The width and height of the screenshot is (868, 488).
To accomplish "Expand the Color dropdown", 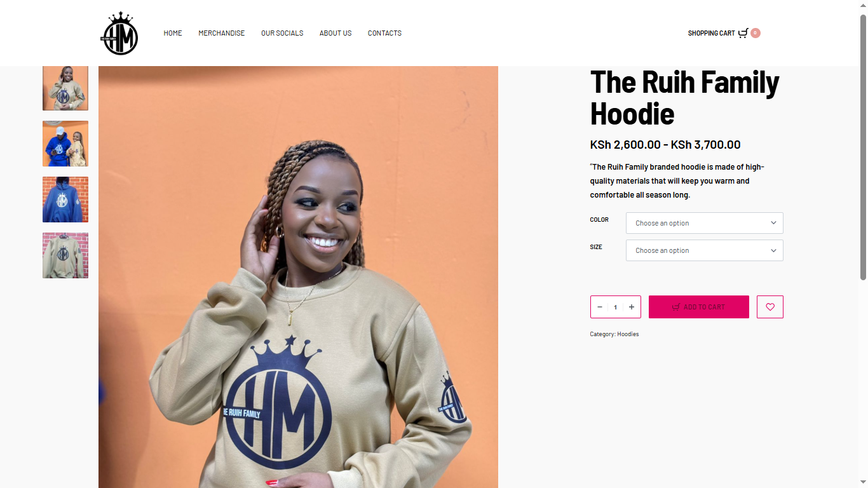I will (x=705, y=223).
